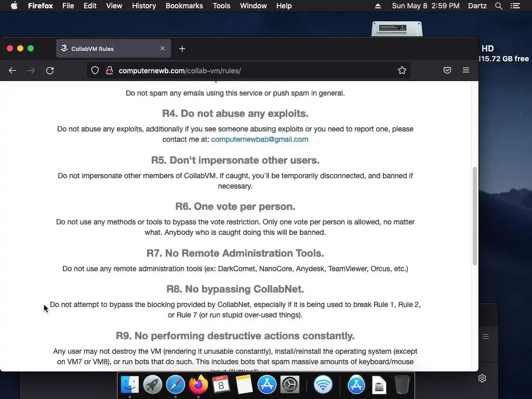This screenshot has width=532, height=399.
Task: Open the computernewbab@gmail.com email link
Action: [x=260, y=139]
